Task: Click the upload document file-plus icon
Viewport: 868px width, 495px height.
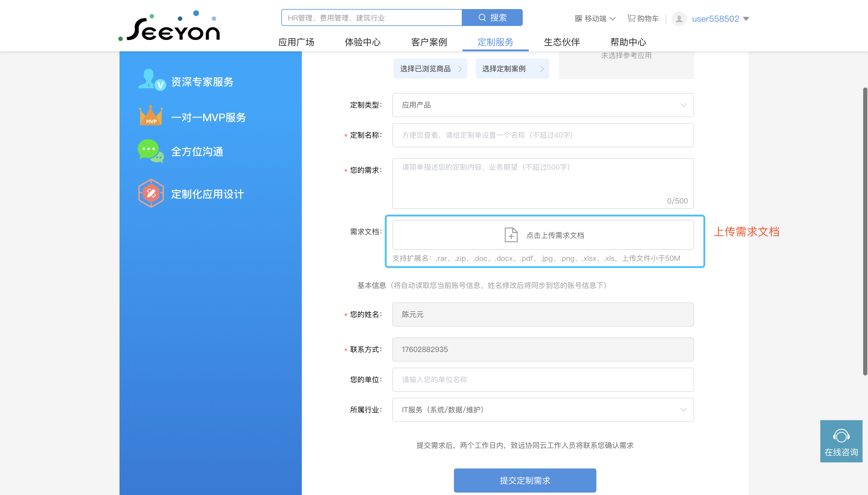Action: pyautogui.click(x=511, y=235)
